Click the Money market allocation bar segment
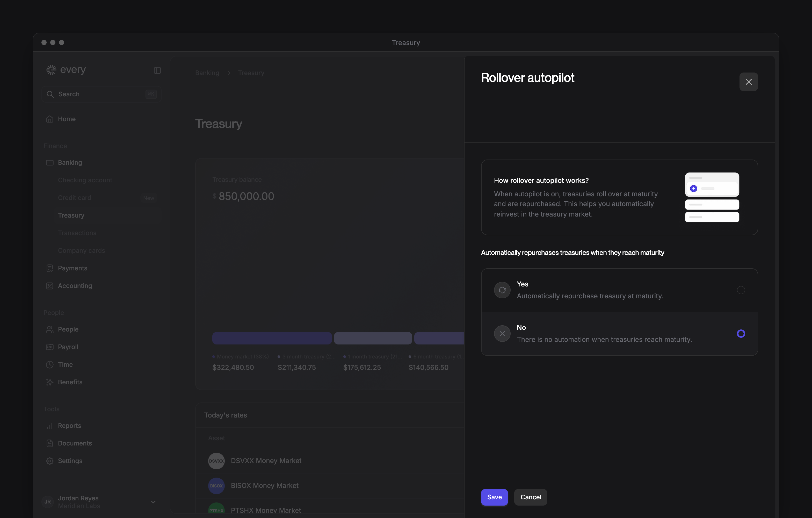The image size is (812, 518). pyautogui.click(x=272, y=338)
